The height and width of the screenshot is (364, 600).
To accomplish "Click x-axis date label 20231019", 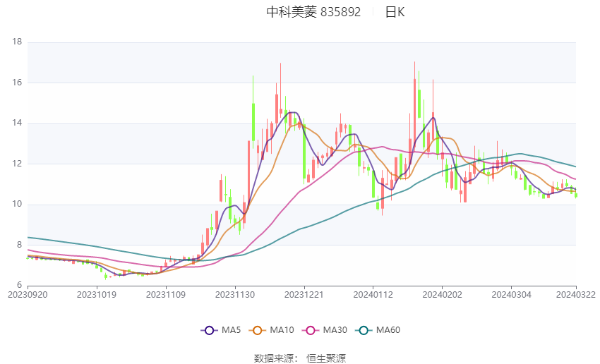I will [97, 295].
